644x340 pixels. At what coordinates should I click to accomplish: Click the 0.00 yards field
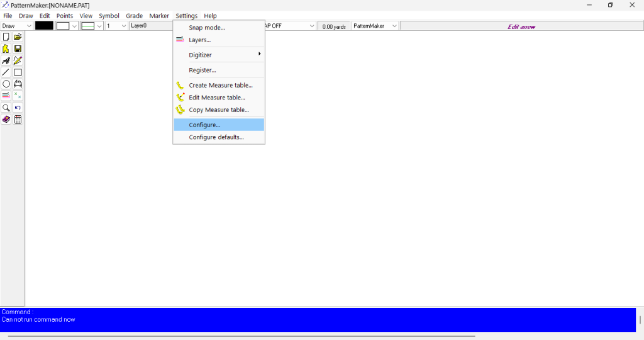tap(334, 26)
